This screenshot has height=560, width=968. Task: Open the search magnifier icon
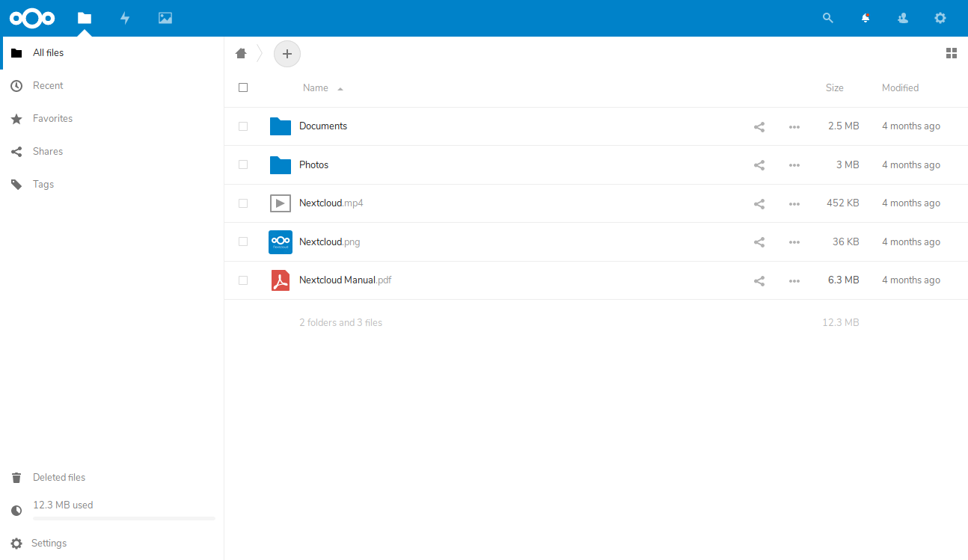click(828, 18)
